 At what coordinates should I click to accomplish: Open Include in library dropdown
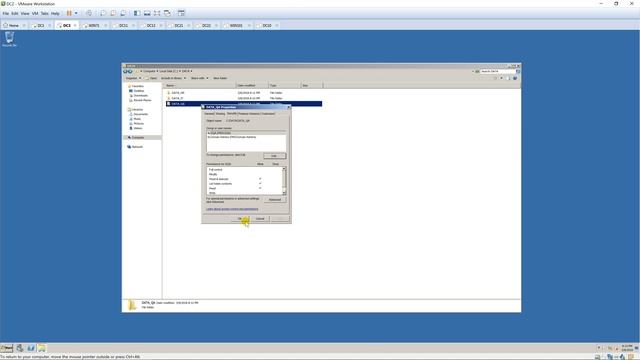pos(173,78)
